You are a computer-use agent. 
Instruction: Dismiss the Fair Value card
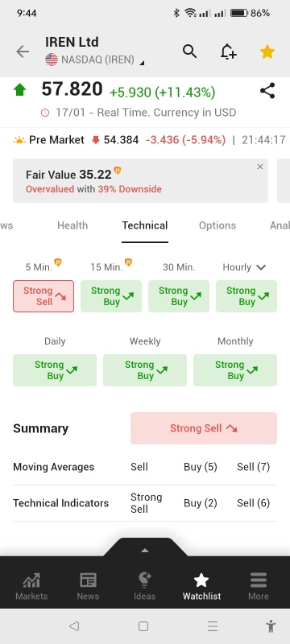(260, 167)
